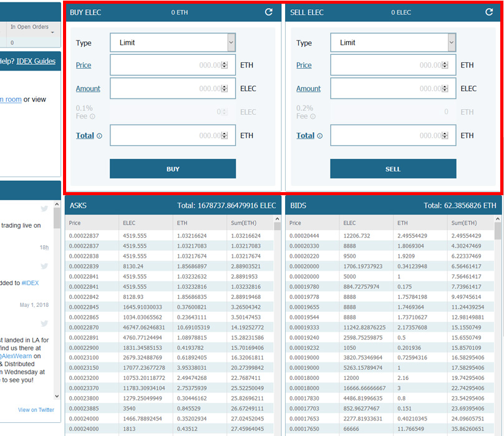Click spinner arrows on sell Amount field
This screenshot has width=504, height=436.
(445, 89)
